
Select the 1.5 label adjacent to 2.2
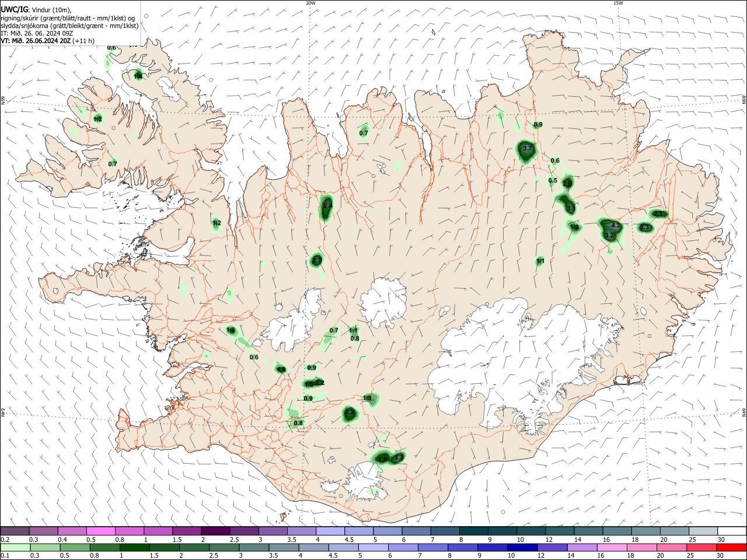[309, 384]
